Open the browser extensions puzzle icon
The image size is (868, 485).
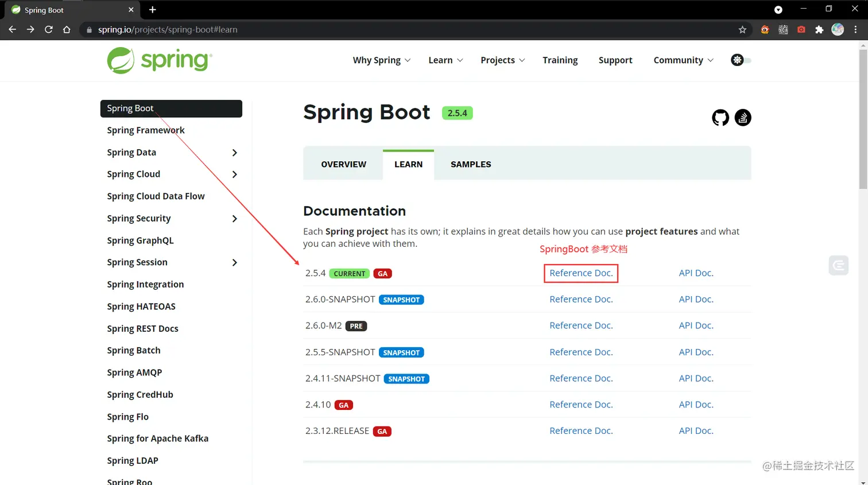(819, 29)
